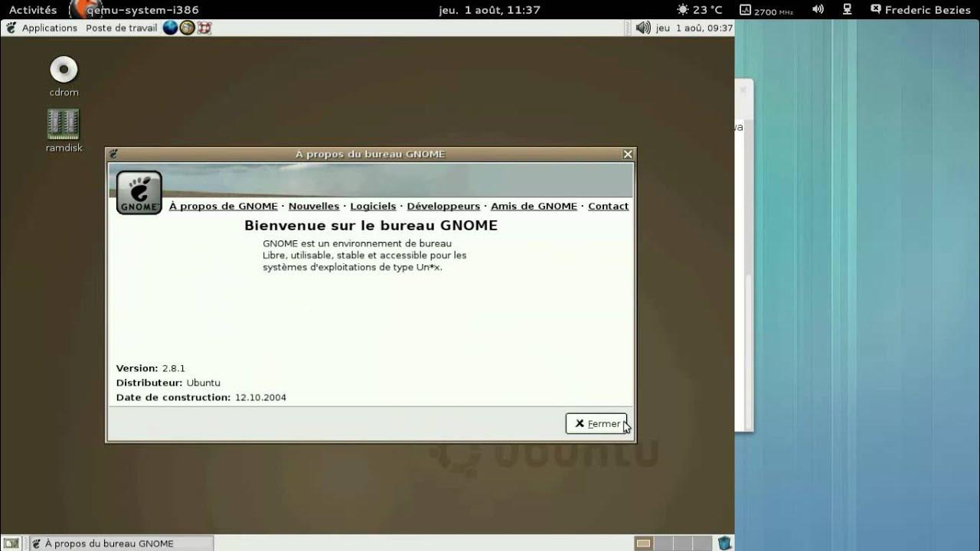Open the Poste de travail menu

[x=121, y=28]
